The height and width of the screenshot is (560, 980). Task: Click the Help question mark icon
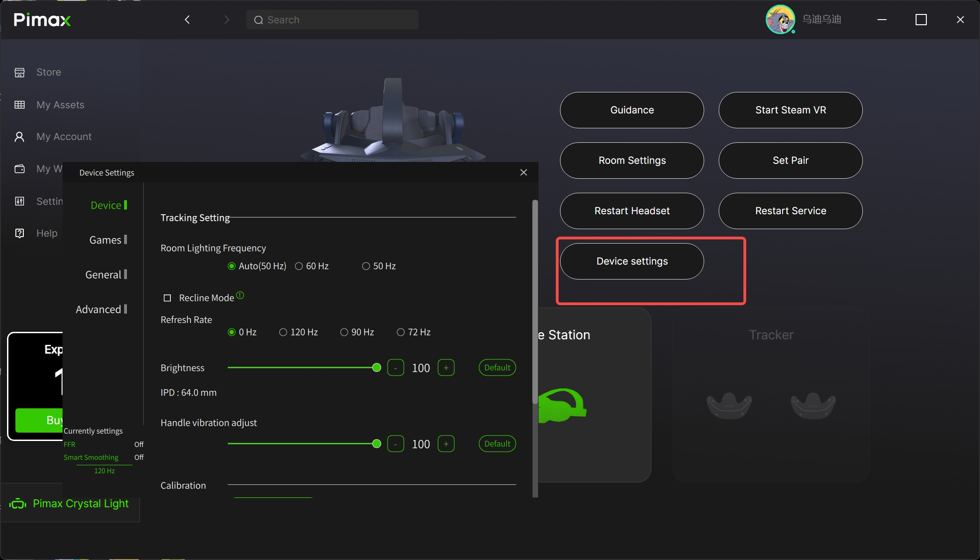(x=20, y=233)
